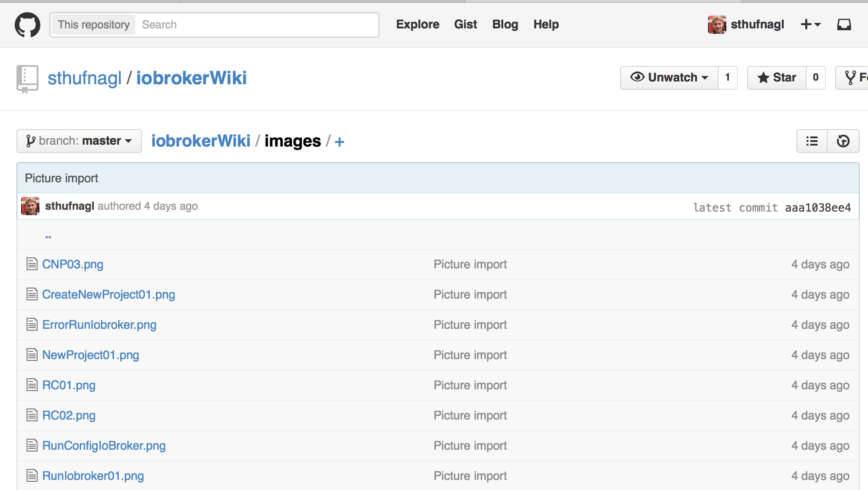
Task: Open the create new plus dropdown in header
Action: (x=810, y=25)
